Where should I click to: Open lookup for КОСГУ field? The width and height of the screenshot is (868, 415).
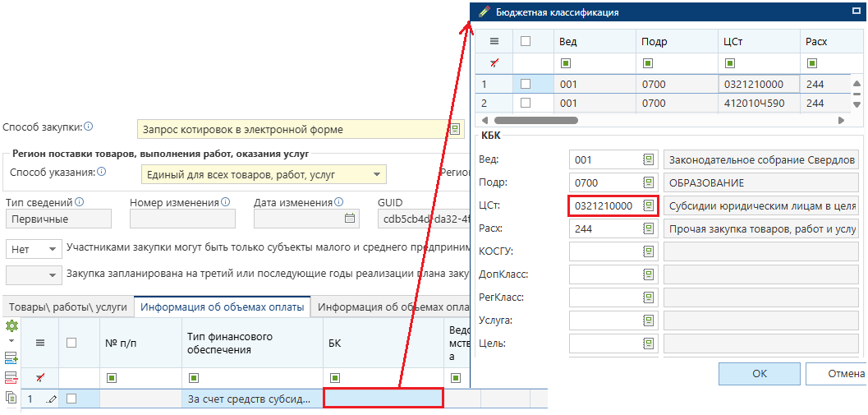tap(648, 251)
